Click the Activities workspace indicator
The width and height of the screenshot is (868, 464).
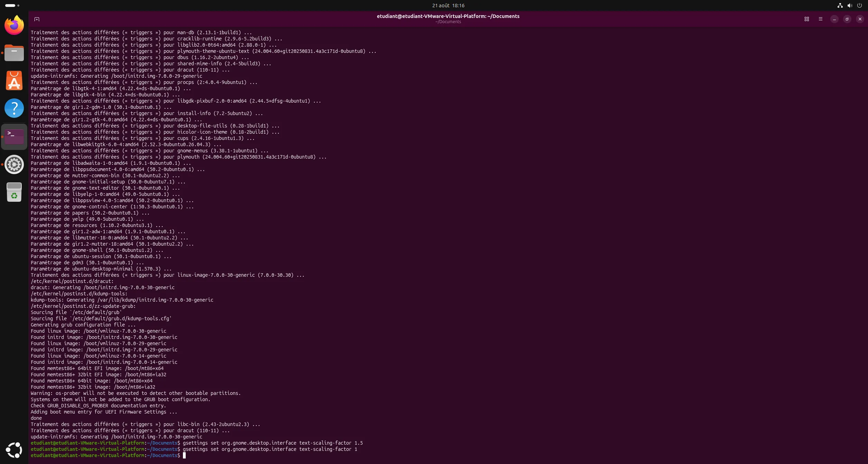(x=12, y=5)
